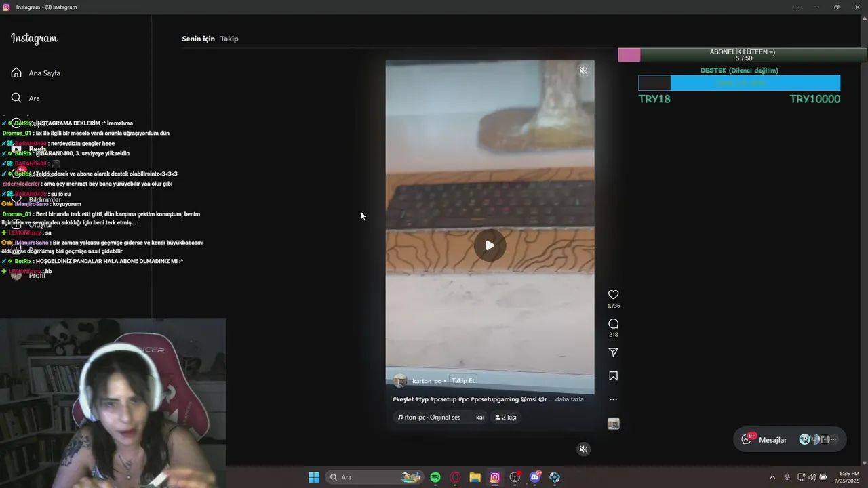The width and height of the screenshot is (868, 488).
Task: Open more options under the bookmark icon
Action: (613, 399)
